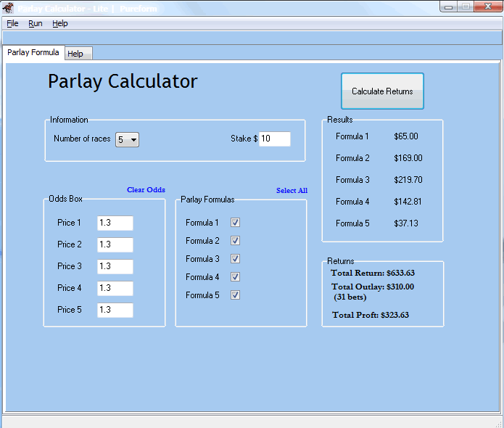504x428 pixels.
Task: Focus the Price 1 odds field
Action: pyautogui.click(x=115, y=223)
